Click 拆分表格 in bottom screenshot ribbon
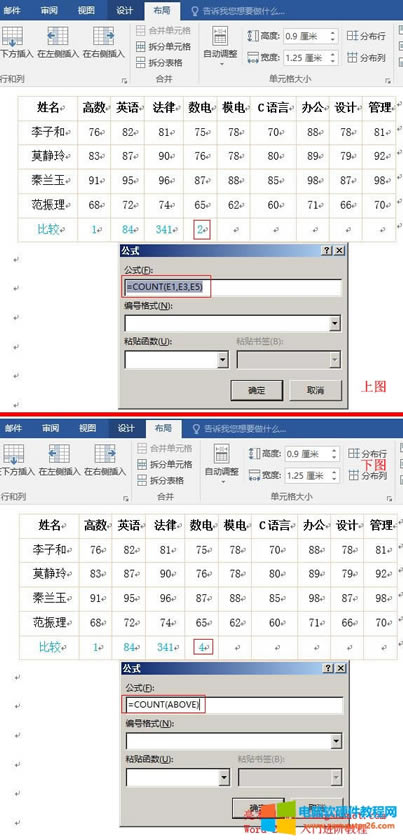Screen dimensions: 403x840 coord(160,481)
